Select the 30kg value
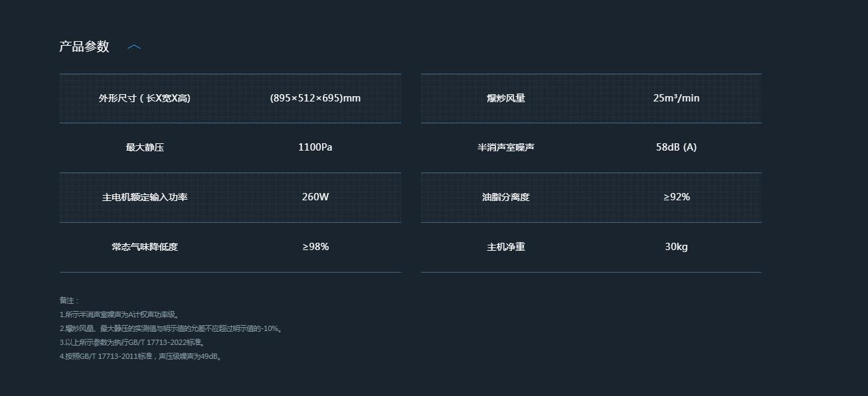 [676, 247]
